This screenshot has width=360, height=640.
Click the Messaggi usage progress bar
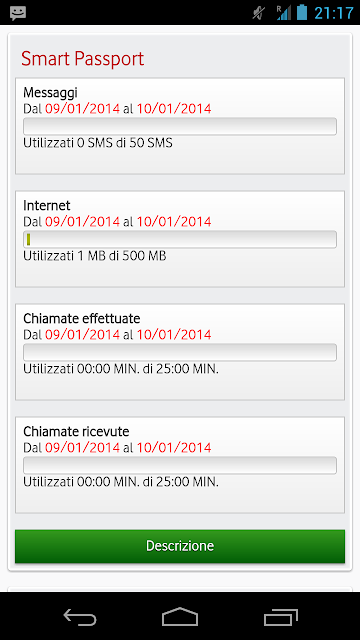click(180, 126)
